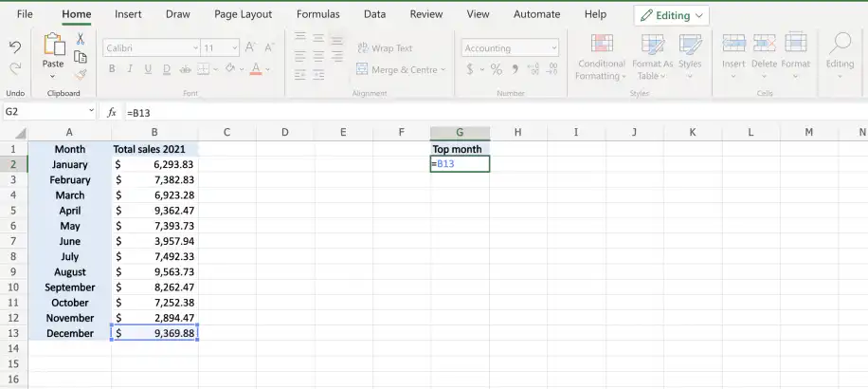Click the Copy icon
Viewport: 868px width, 389px height.
(81, 57)
